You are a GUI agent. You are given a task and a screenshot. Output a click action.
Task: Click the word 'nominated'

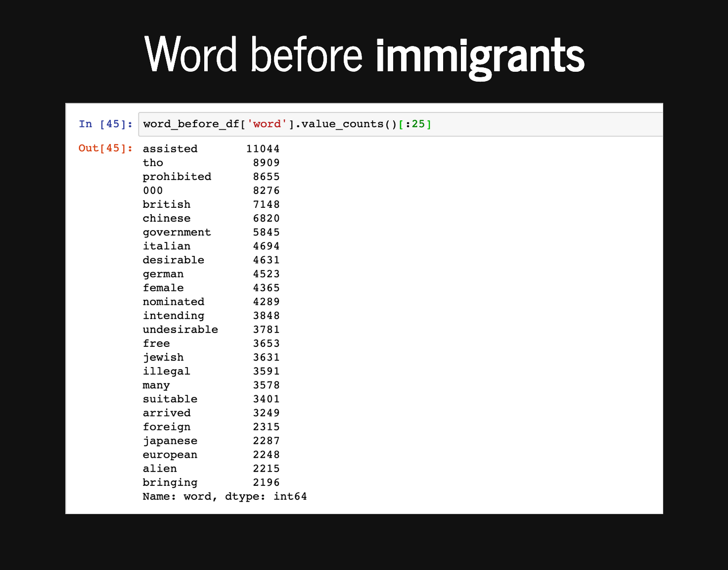tap(174, 301)
